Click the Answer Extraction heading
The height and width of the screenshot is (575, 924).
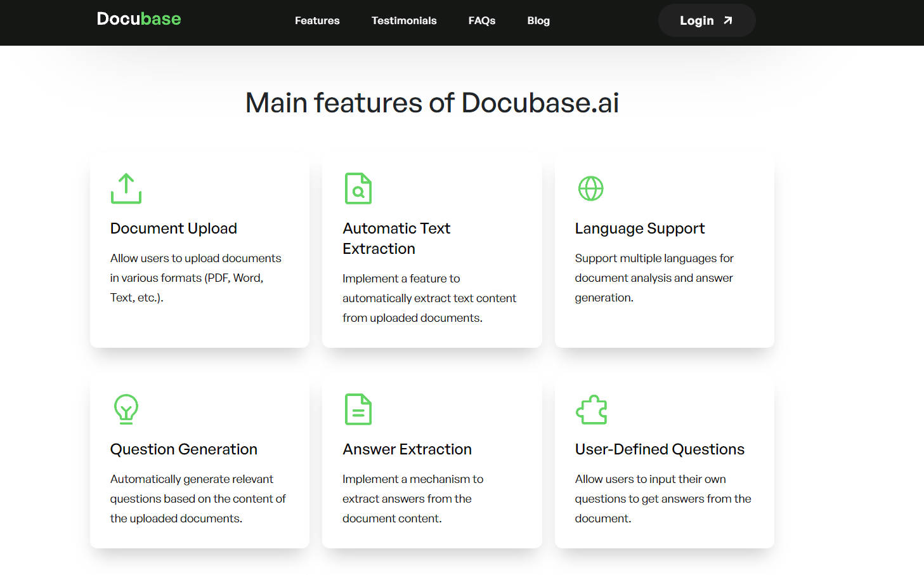coord(407,449)
